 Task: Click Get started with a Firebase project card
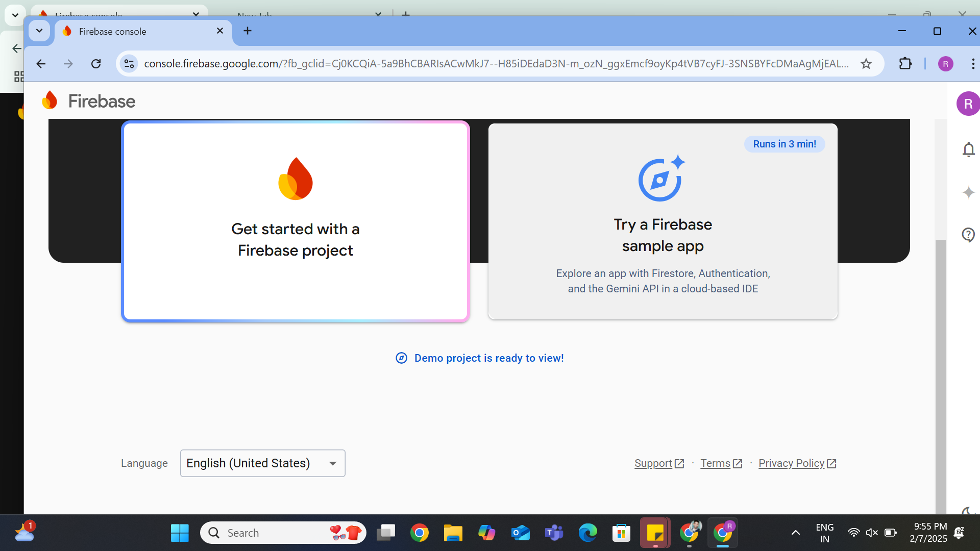point(296,221)
